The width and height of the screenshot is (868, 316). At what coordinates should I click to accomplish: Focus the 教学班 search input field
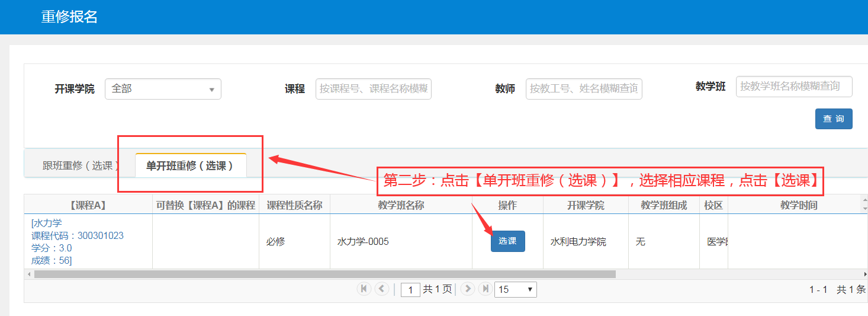point(794,87)
